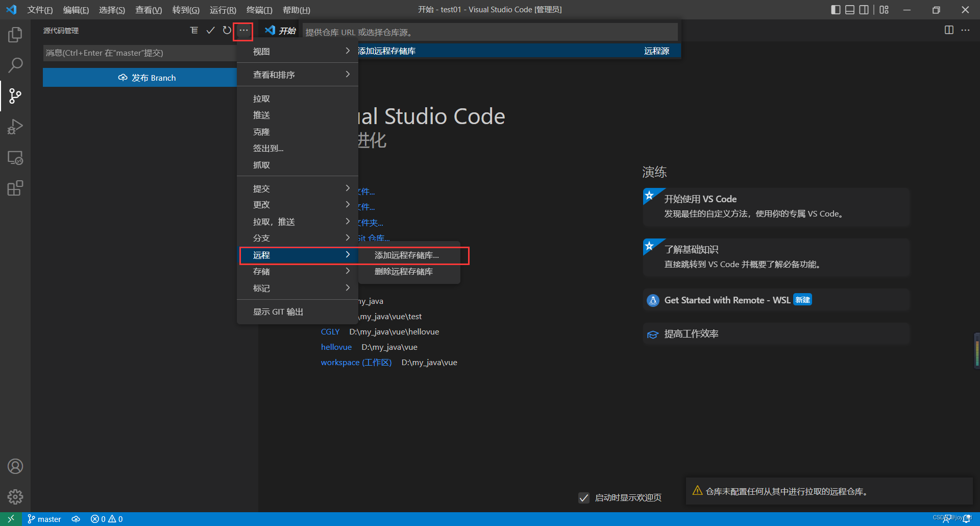Open the Extensions view icon
The width and height of the screenshot is (980, 526).
[15, 188]
